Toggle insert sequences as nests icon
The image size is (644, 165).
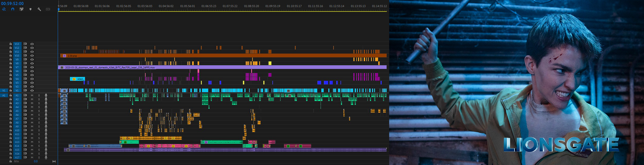point(4,9)
